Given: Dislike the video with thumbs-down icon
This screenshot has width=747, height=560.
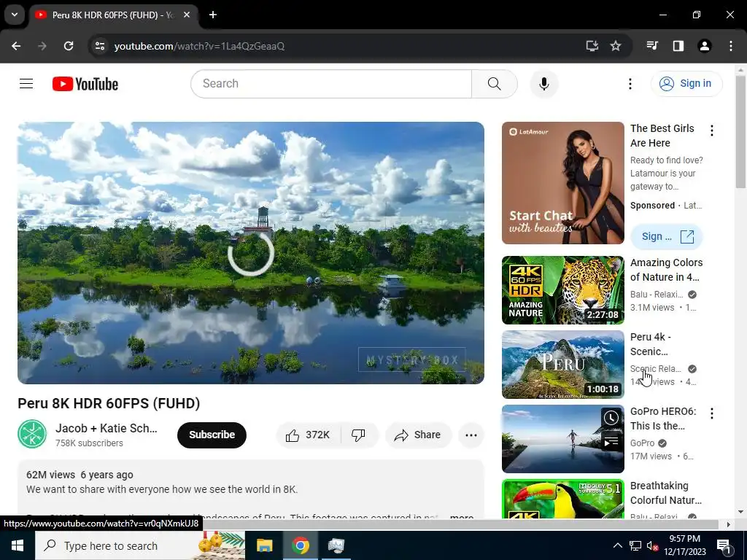Looking at the screenshot, I should [359, 435].
